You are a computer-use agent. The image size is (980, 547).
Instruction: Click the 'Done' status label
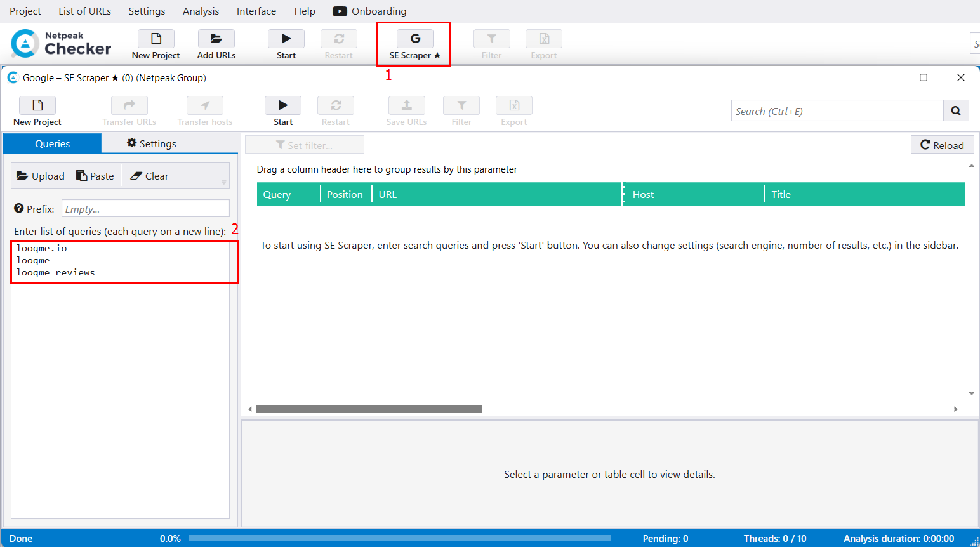(21, 538)
